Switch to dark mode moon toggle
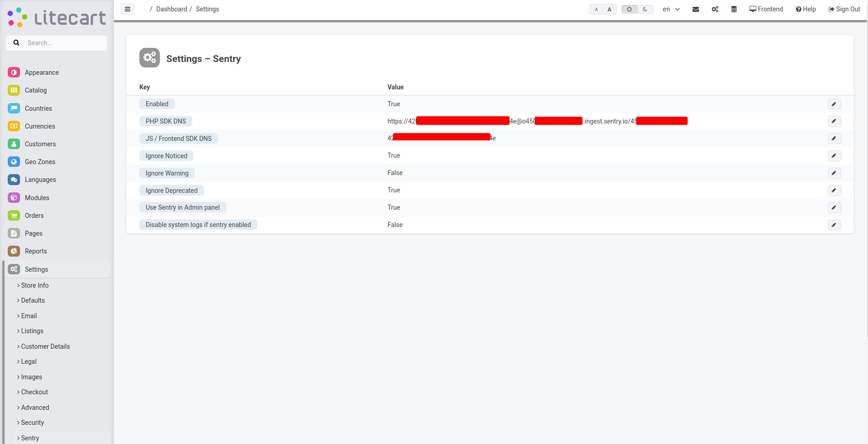This screenshot has height=444, width=868. point(645,9)
